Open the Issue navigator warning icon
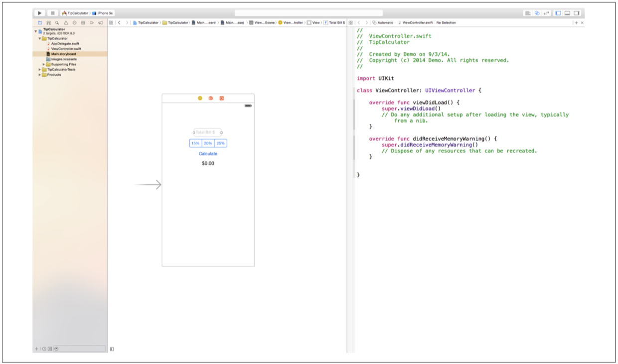618x364 pixels. point(66,23)
